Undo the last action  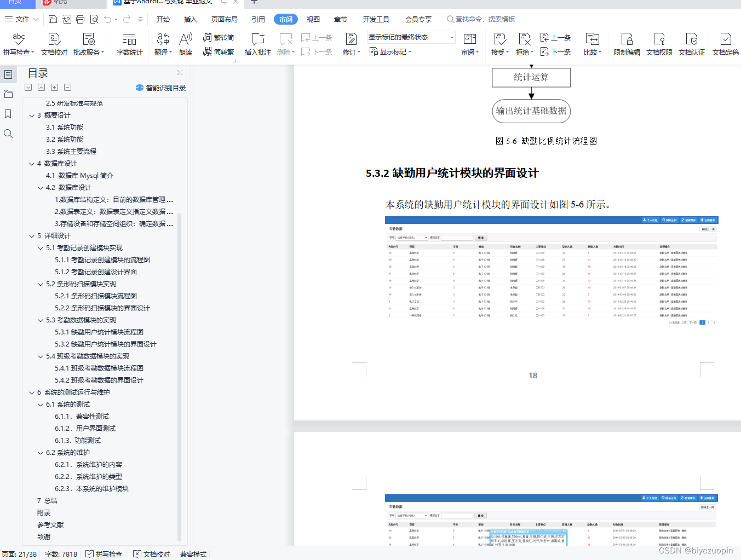107,19
